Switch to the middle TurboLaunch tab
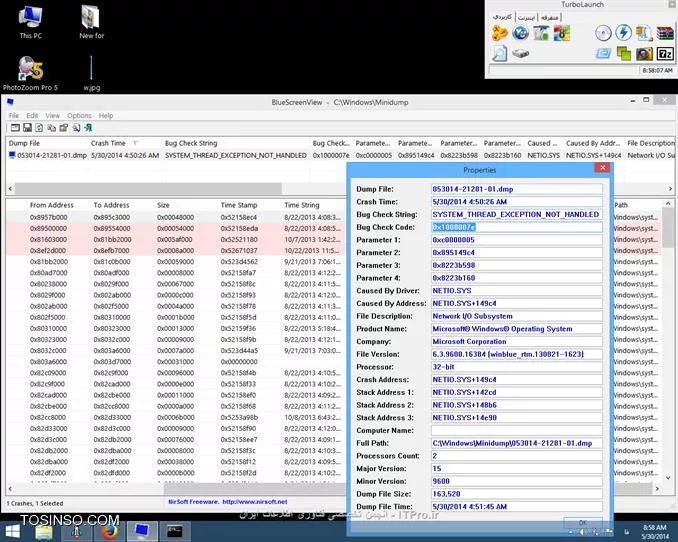This screenshot has width=678, height=542. click(526, 17)
